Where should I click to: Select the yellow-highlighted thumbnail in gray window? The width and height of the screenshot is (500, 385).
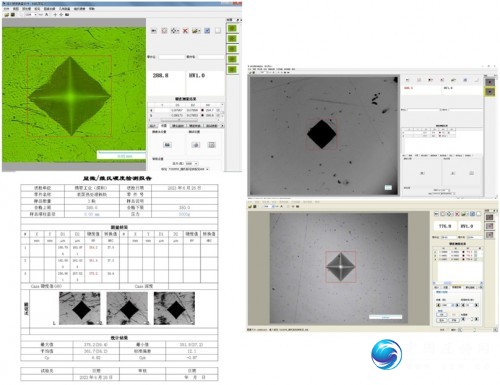[x=490, y=91]
